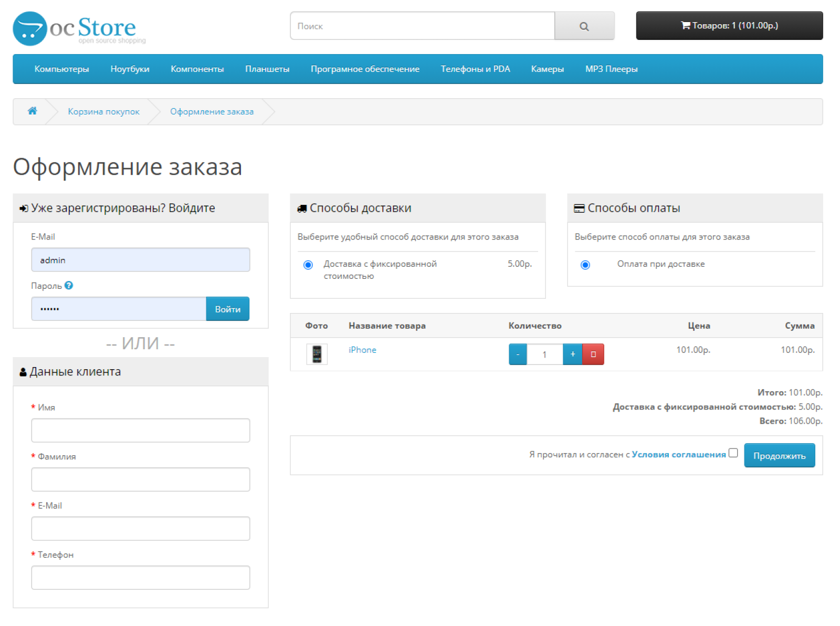Open Програмное обеспечение menu item
Screen dimensions: 840x626
pos(365,69)
